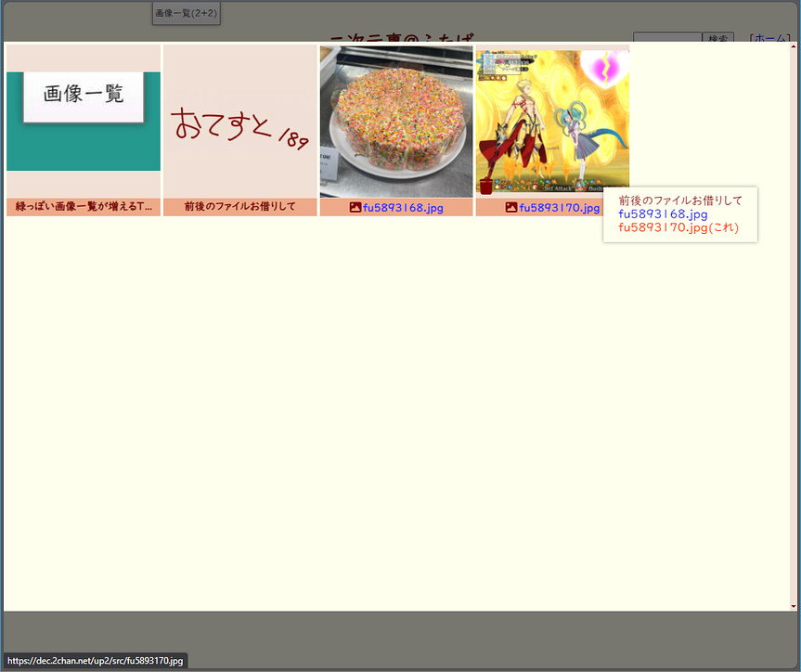Click the image icon beside fu5893168.jpg caption
This screenshot has width=801, height=672.
355,208
